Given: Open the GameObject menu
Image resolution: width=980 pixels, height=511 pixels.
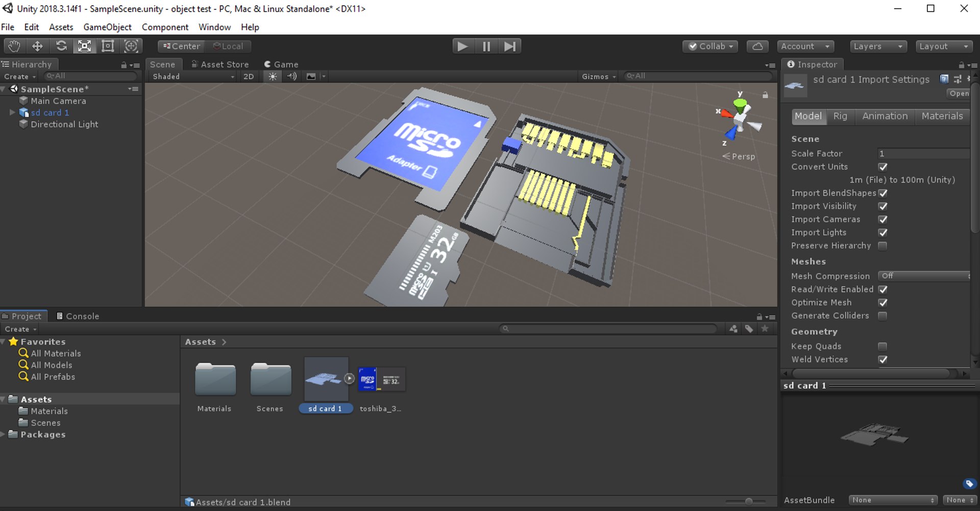Looking at the screenshot, I should click(x=107, y=27).
